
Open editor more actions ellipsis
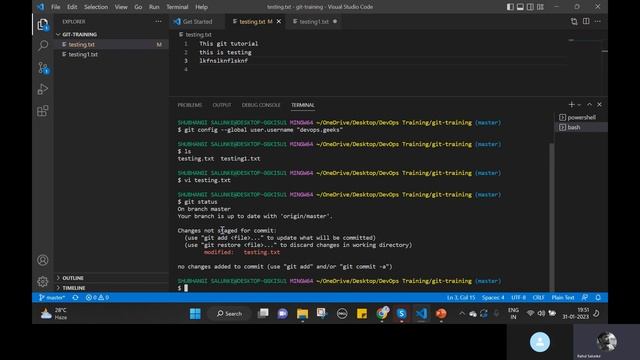pos(598,21)
